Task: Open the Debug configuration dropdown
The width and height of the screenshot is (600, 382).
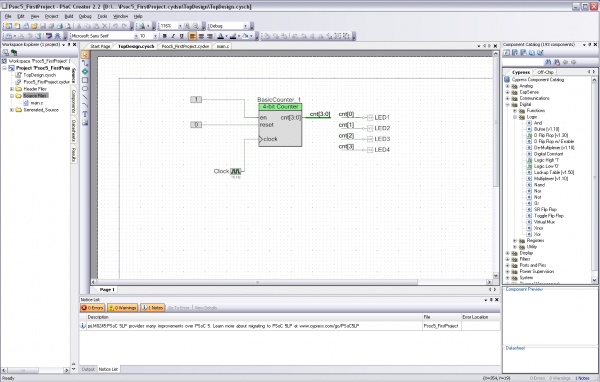Action: [x=228, y=26]
